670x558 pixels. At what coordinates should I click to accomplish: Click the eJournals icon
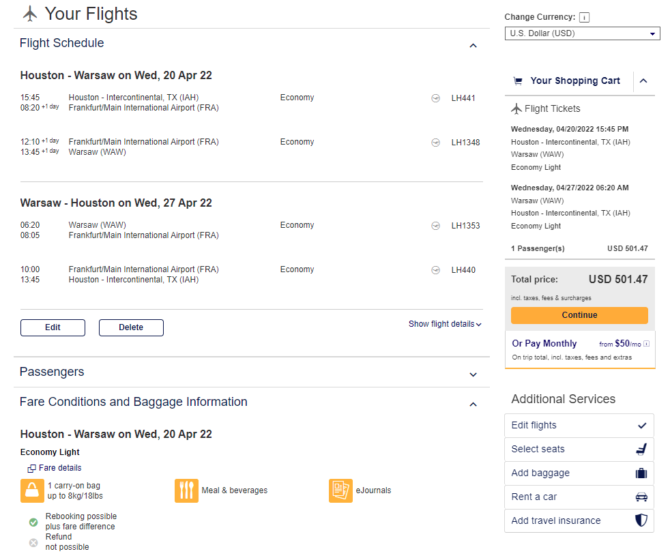[341, 490]
